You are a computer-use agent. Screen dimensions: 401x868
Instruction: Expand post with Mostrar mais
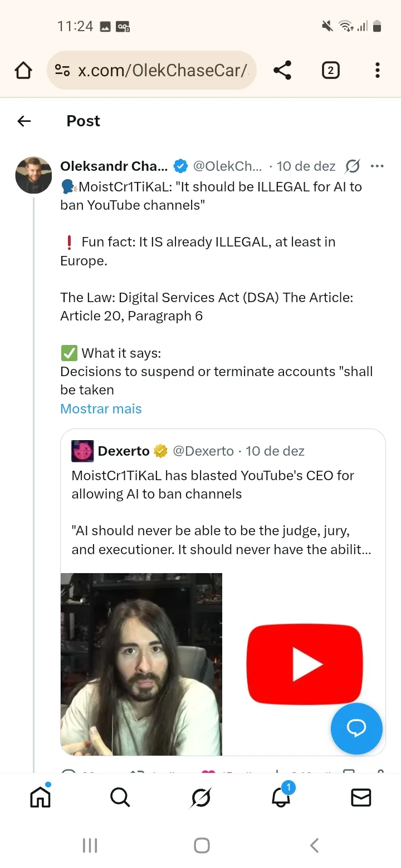coord(101,409)
